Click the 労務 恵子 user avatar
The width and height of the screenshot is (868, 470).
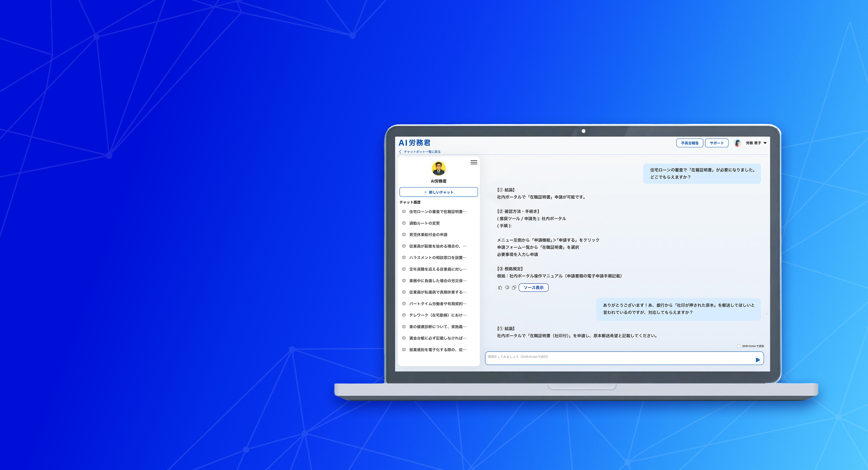[x=737, y=143]
